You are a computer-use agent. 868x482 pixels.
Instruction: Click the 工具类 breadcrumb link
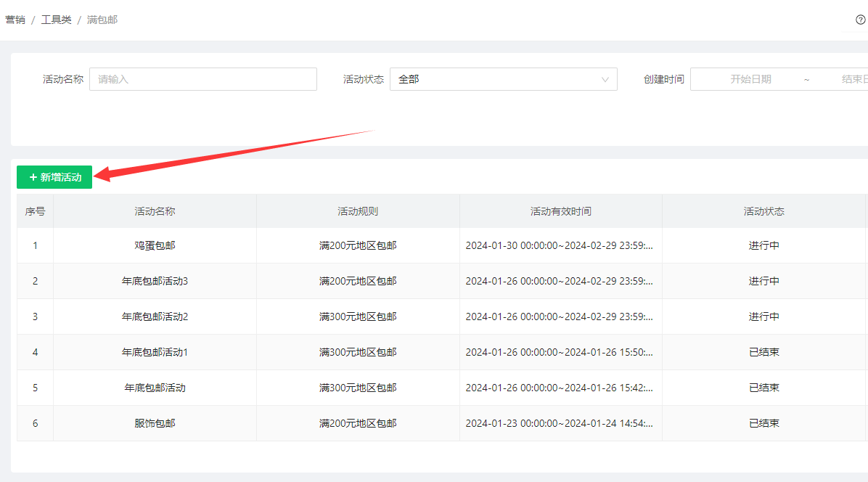click(56, 20)
